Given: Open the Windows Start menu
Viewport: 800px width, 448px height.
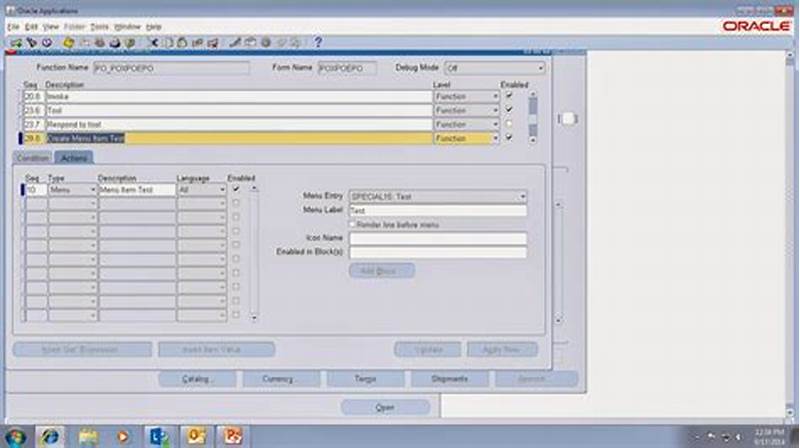Looking at the screenshot, I should (x=16, y=437).
